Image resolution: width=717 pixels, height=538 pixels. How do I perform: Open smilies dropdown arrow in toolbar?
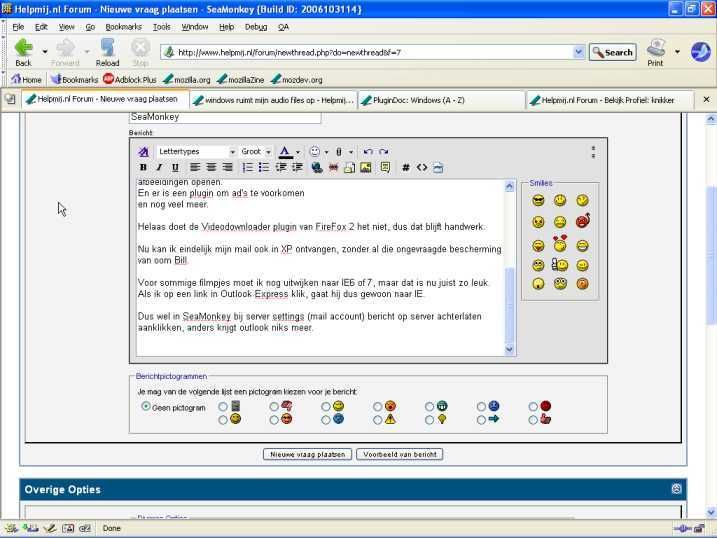click(326, 152)
